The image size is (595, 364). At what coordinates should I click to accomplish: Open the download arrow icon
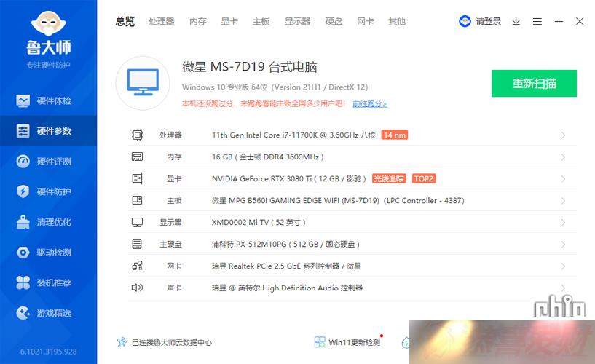pyautogui.click(x=516, y=22)
